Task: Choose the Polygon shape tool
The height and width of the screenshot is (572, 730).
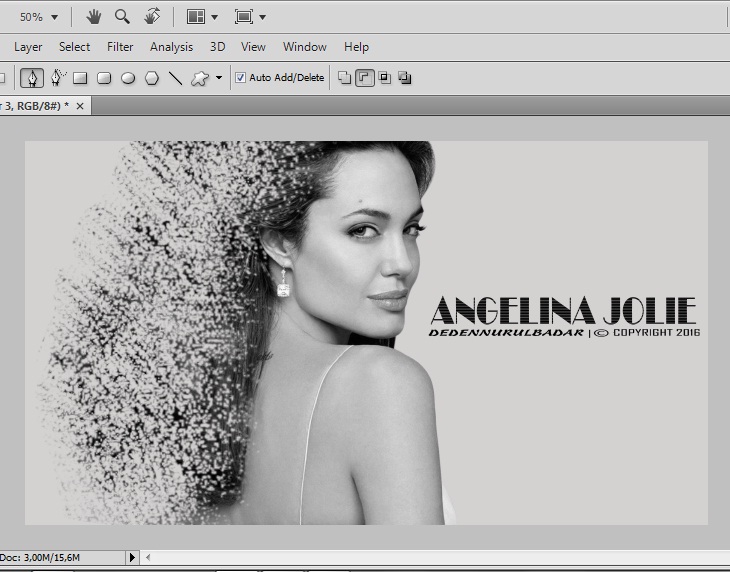Action: pos(152,78)
